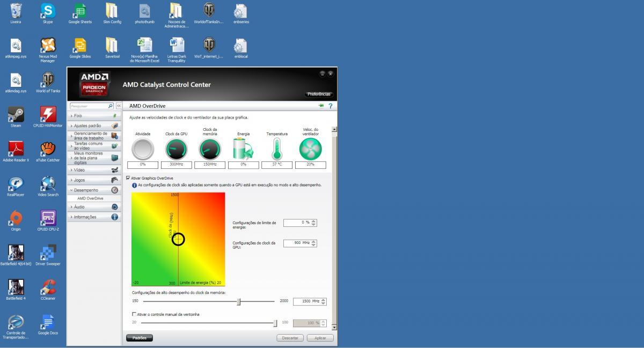Select the Google Docs desktop icon
This screenshot has height=348, width=644.
48,324
